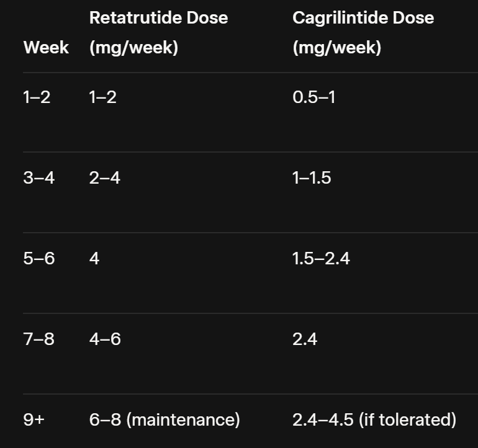Click the 1.5–2.4 Cagrilintide dose cell

click(321, 258)
